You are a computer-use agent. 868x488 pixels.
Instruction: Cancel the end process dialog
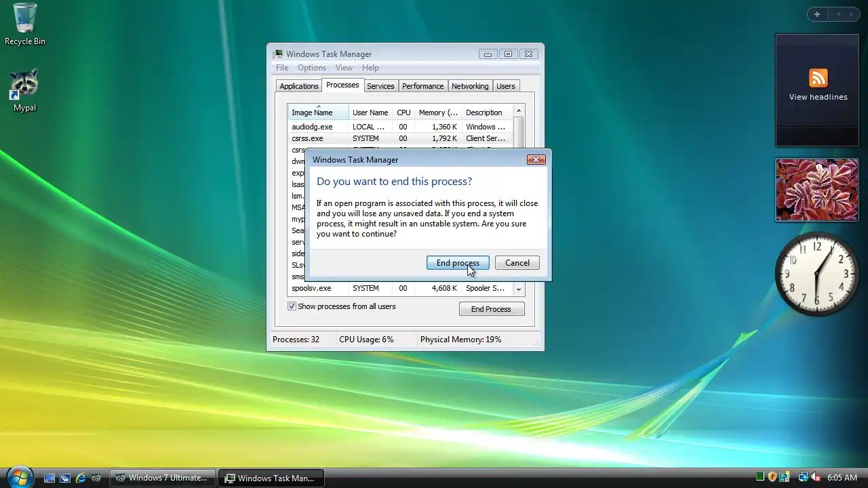pos(517,263)
